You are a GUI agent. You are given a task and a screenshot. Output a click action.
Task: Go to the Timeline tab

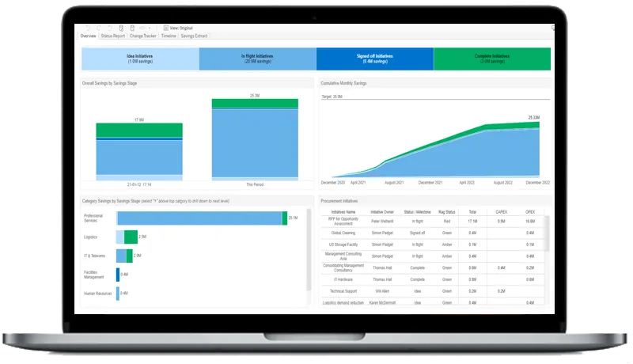[169, 36]
